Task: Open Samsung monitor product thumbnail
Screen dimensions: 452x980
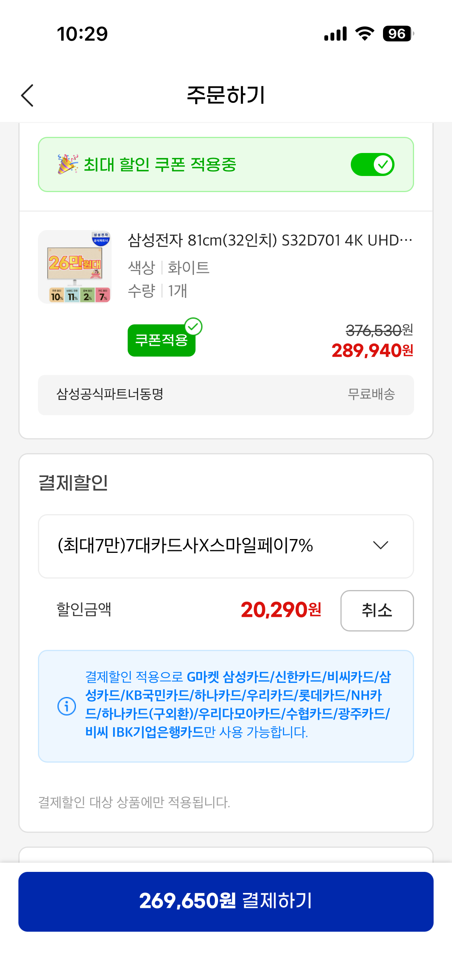Action: tap(75, 267)
